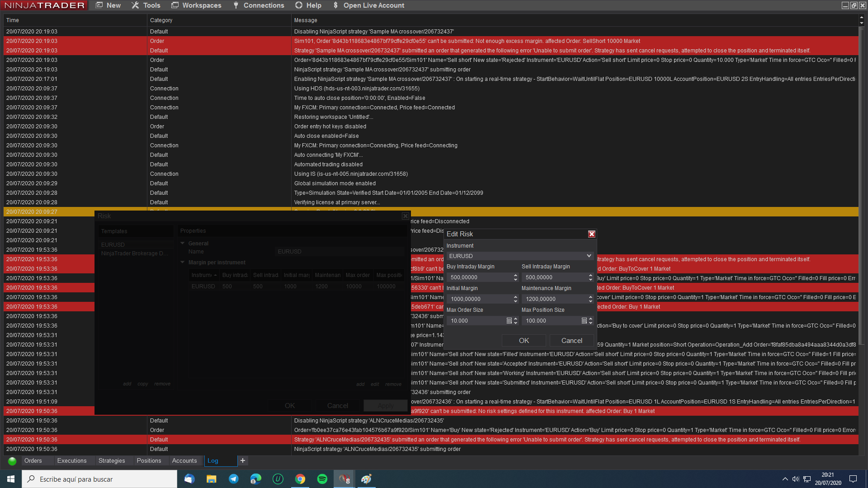Switch to the Executions tab

72,460
